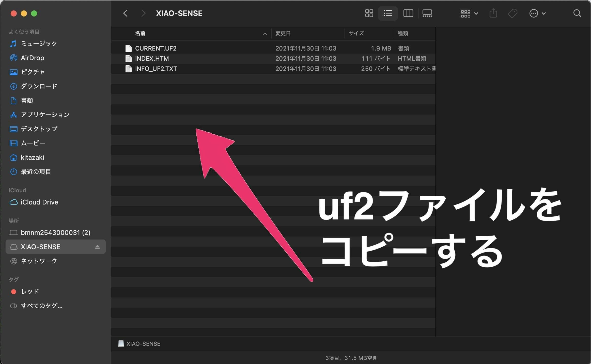This screenshot has width=591, height=364.
Task: Open AirDrop in sidebar
Action: pos(32,58)
